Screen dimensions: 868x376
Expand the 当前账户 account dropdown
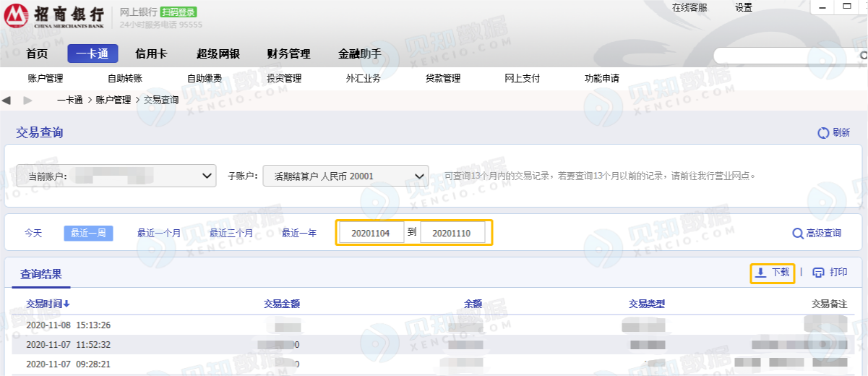click(116, 176)
